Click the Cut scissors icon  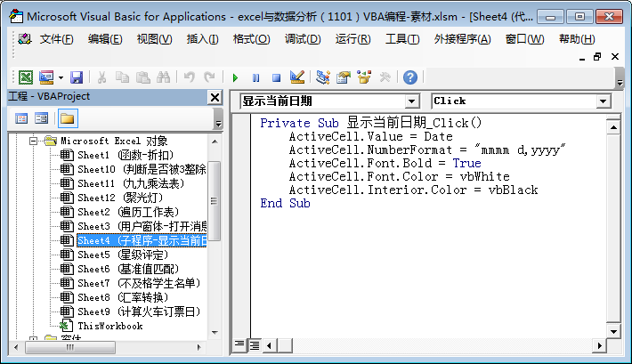102,77
